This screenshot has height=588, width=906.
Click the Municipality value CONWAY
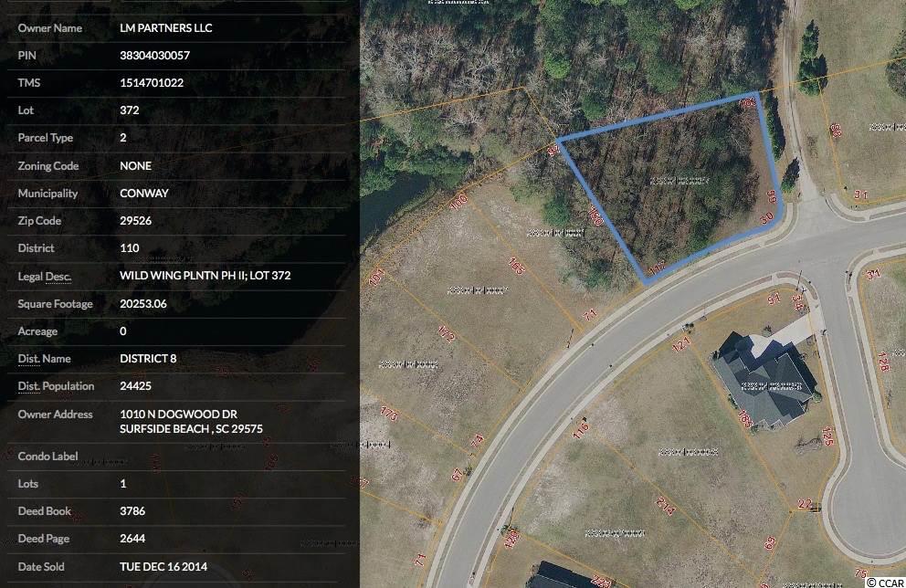pos(144,194)
